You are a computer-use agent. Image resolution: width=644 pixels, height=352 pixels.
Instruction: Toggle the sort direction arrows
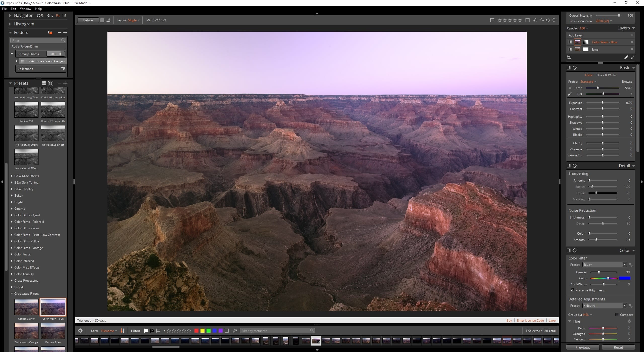pos(123,331)
